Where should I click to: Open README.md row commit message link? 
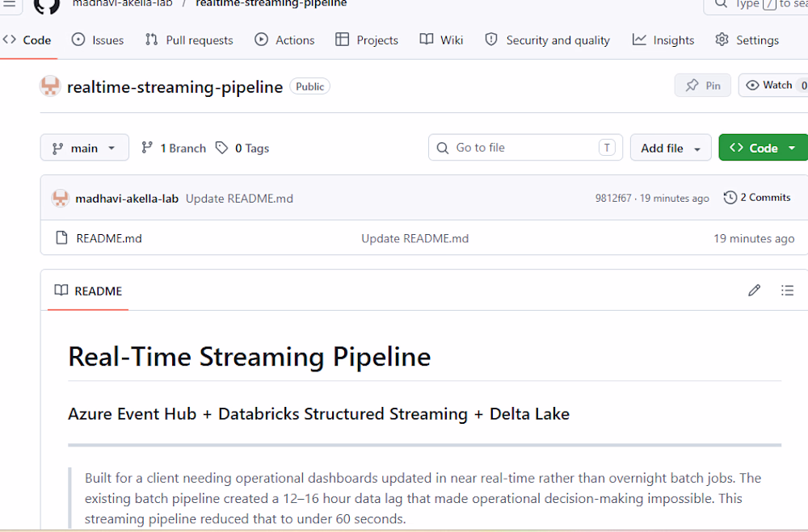coord(415,238)
